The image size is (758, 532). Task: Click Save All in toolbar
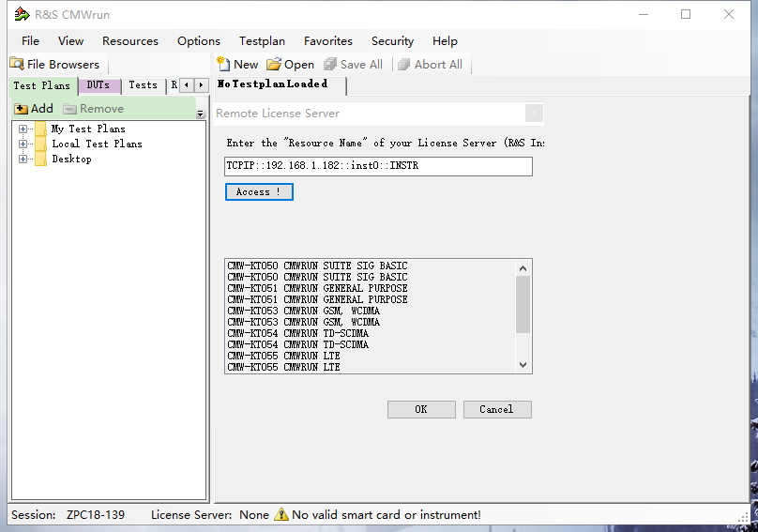354,65
